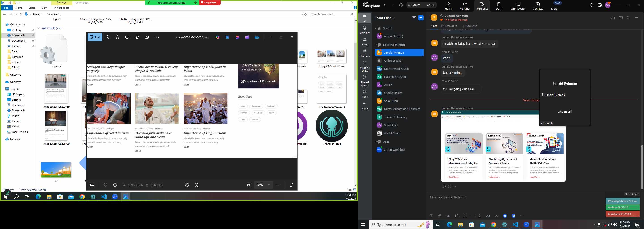The image size is (644, 229).
Task: Open Shared spaces in Zoom sidebar
Action: (x=365, y=81)
